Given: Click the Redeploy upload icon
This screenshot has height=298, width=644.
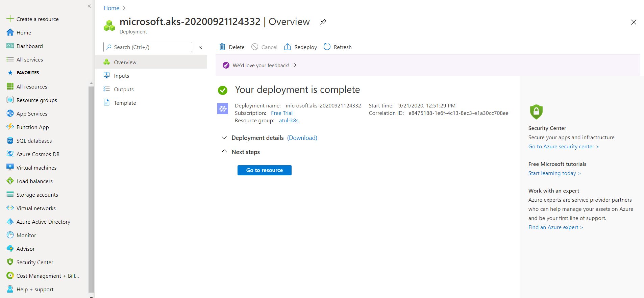Looking at the screenshot, I should click(x=288, y=47).
